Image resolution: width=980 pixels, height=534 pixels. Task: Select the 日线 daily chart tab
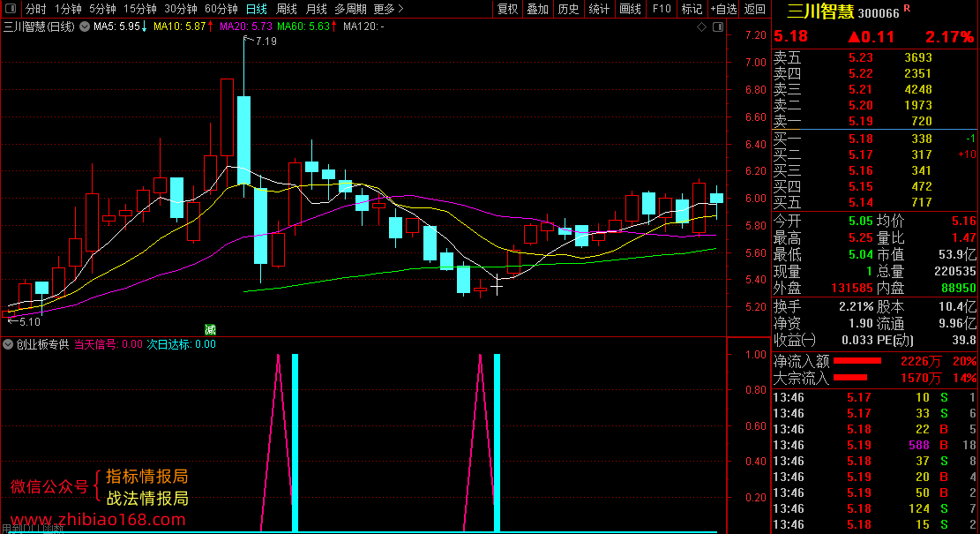pos(257,9)
